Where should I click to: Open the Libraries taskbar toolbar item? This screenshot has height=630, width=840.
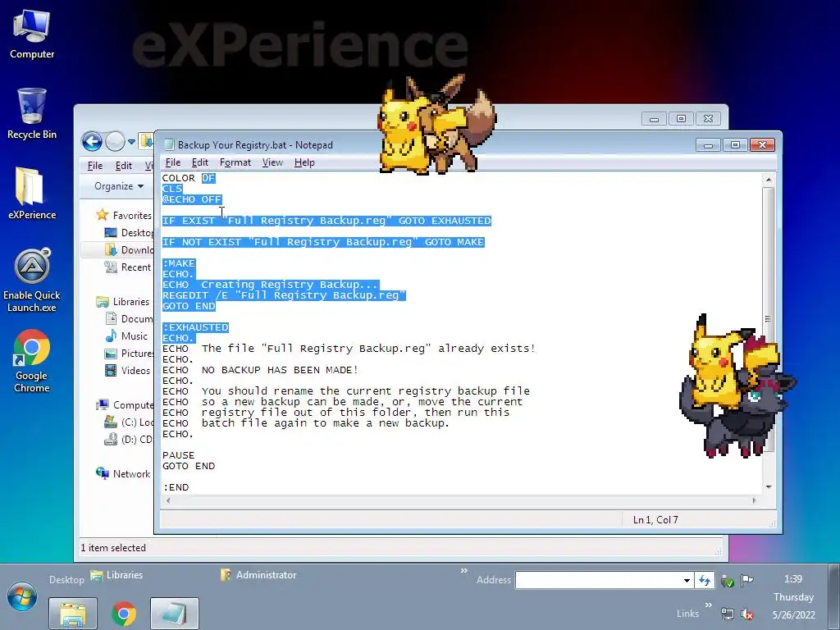[x=116, y=575]
